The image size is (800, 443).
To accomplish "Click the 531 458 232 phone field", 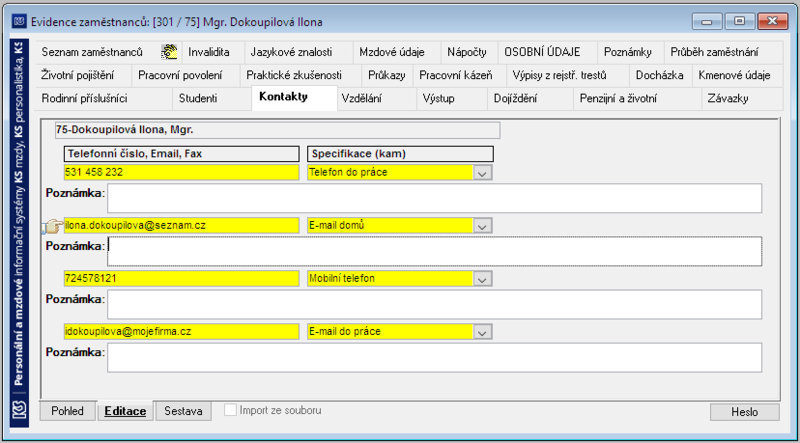I will point(181,173).
